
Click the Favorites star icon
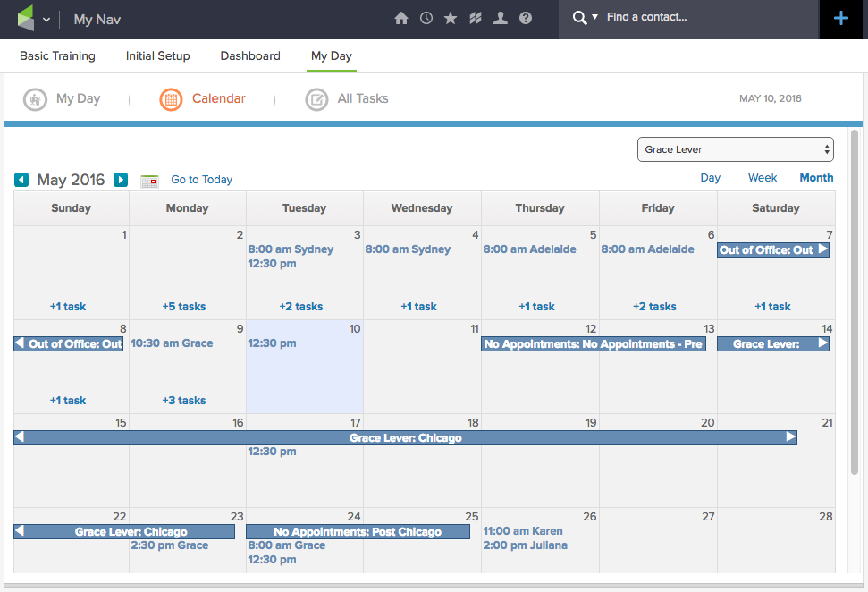click(x=451, y=18)
